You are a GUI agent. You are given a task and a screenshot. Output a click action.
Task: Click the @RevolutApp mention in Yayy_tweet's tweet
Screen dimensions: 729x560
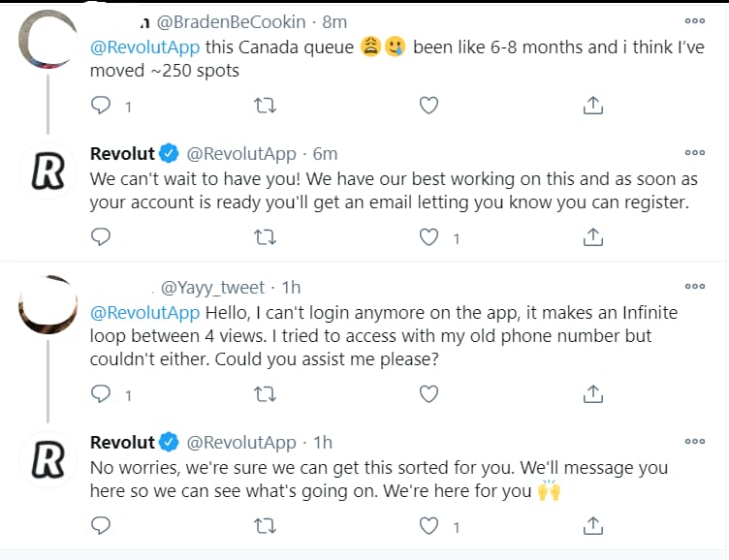[144, 313]
